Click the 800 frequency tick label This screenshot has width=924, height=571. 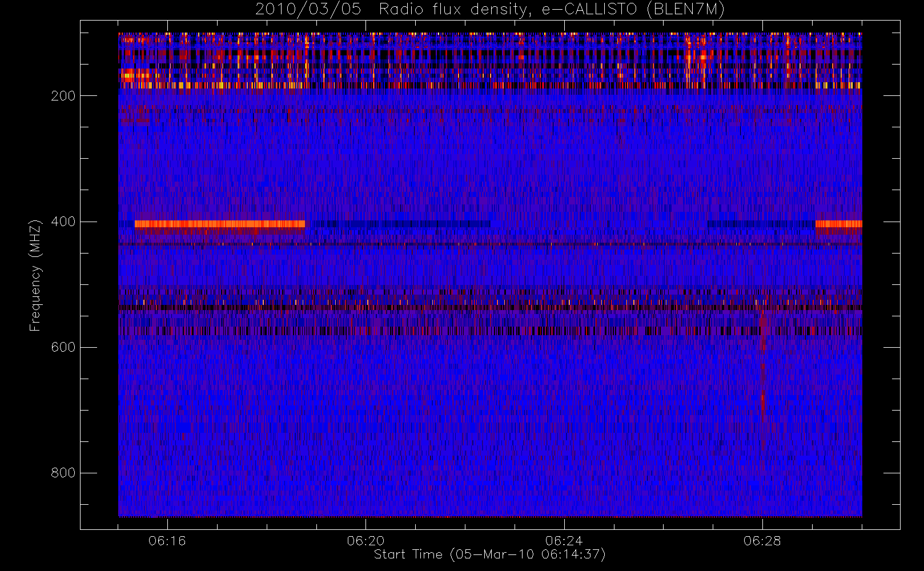tap(63, 473)
